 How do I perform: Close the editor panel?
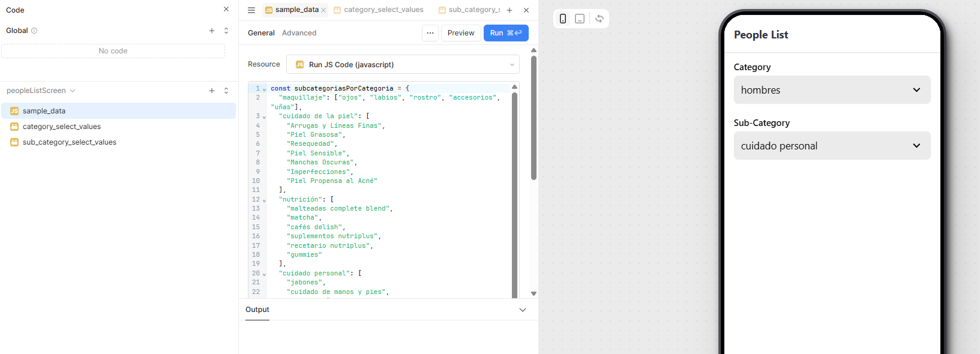[526, 10]
